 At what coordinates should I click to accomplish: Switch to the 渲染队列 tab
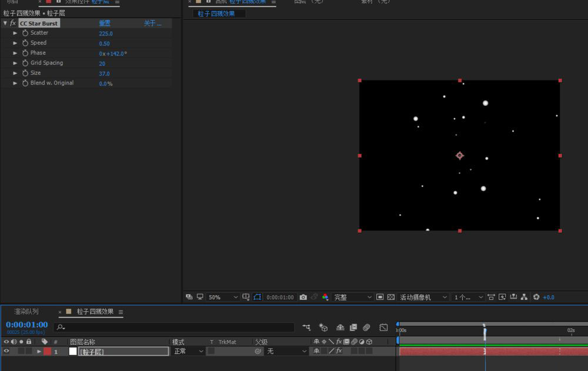26,312
